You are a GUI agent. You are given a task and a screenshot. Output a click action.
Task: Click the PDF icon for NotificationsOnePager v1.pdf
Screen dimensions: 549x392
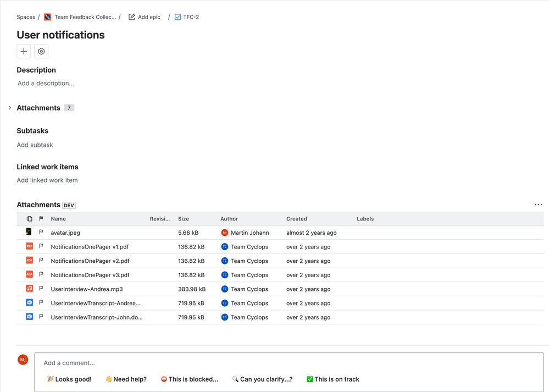click(x=30, y=246)
